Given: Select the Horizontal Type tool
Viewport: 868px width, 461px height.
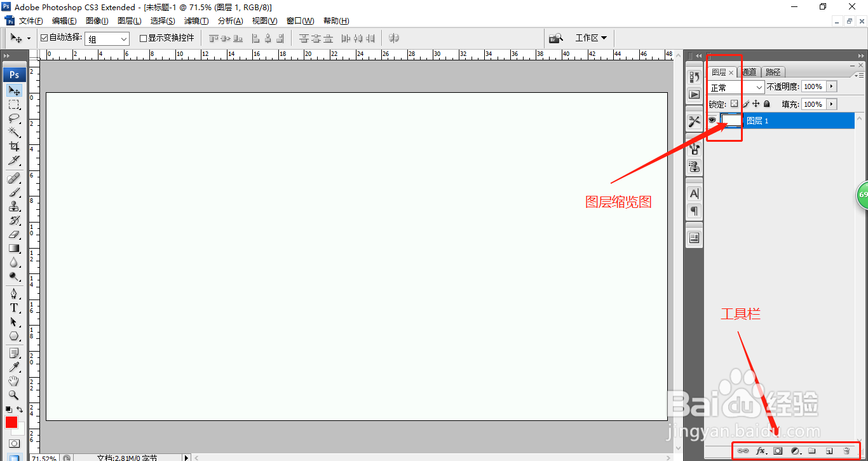Looking at the screenshot, I should [14, 308].
